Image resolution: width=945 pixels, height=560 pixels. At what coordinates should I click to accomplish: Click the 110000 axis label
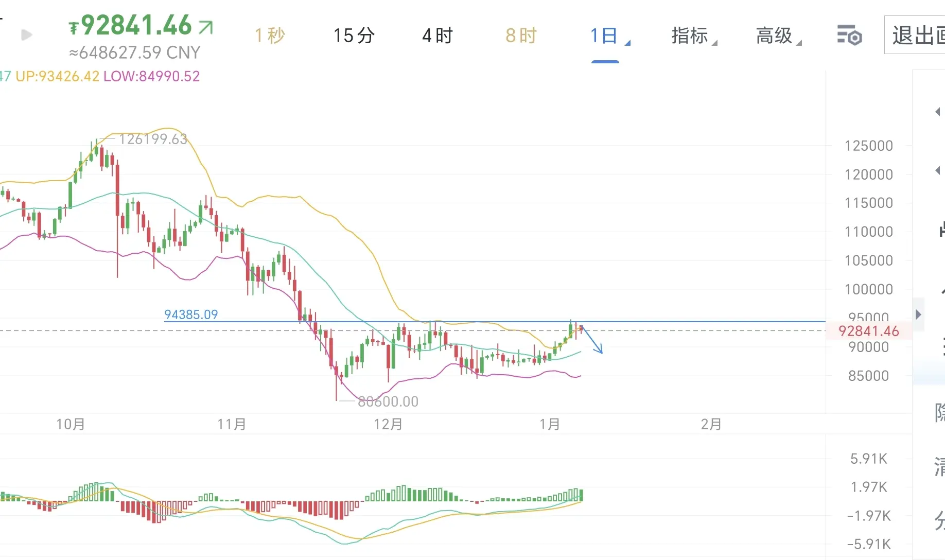tap(869, 232)
